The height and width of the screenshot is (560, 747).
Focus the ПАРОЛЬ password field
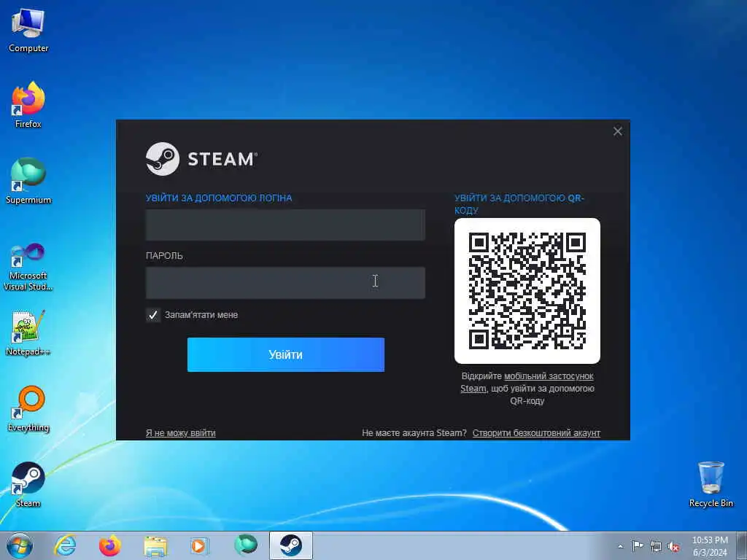(x=285, y=283)
